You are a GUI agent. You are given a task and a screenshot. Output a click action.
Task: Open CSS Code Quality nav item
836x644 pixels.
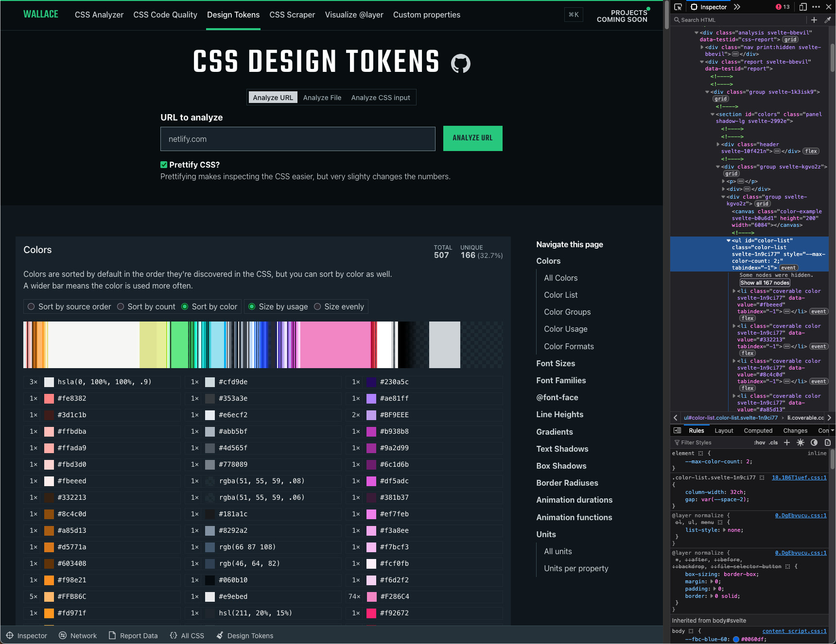point(165,15)
